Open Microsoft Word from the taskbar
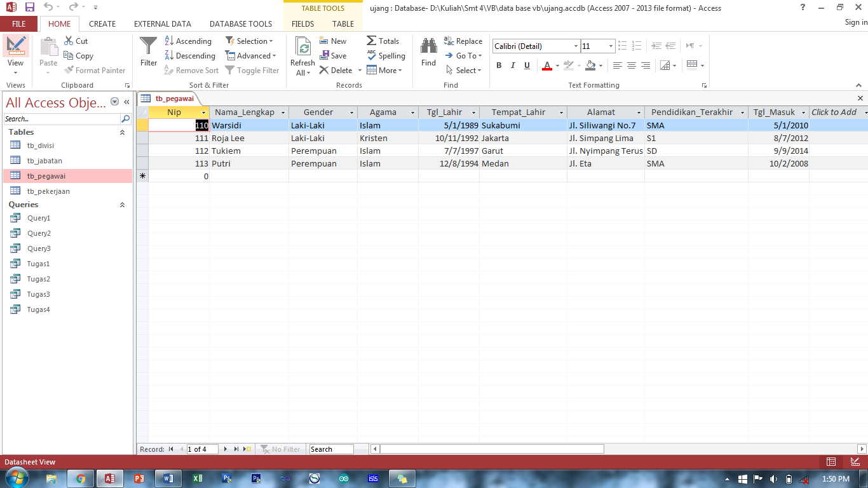Screen dimensions: 868x488 point(168,478)
